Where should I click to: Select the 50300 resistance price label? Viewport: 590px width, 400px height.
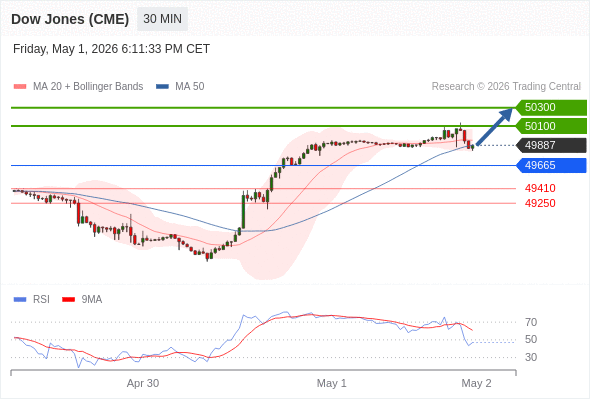tap(551, 107)
